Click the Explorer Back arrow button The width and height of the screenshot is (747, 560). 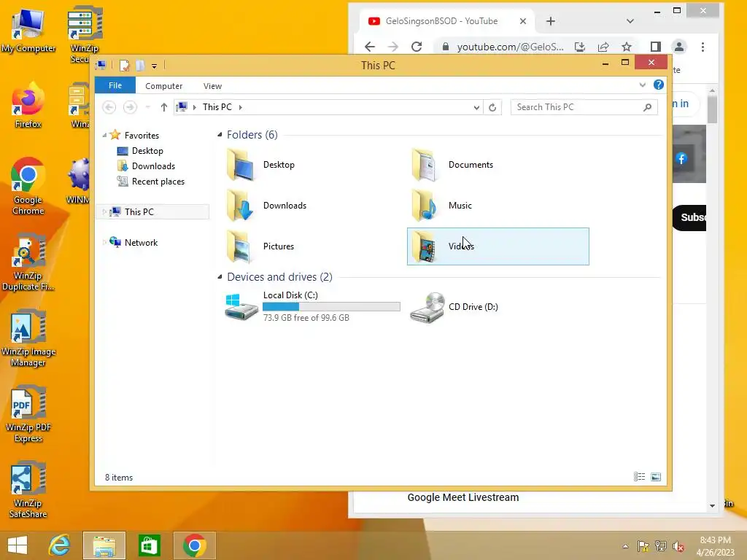click(x=109, y=107)
